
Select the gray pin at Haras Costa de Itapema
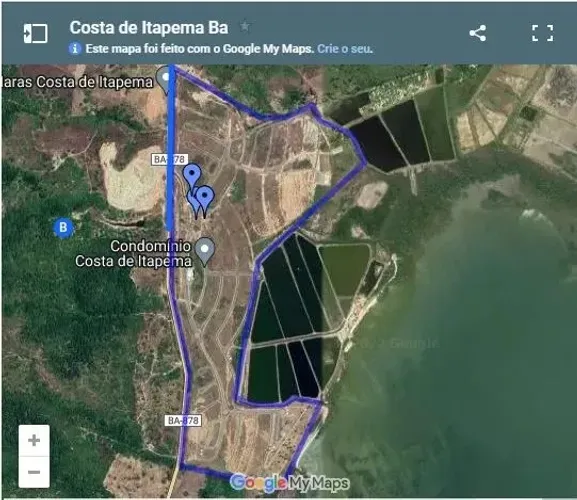point(164,79)
